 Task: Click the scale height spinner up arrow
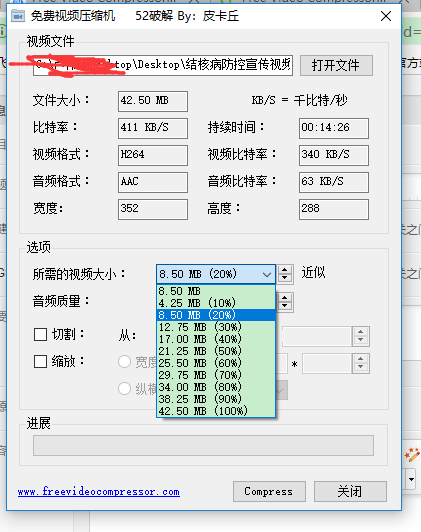[x=361, y=359]
